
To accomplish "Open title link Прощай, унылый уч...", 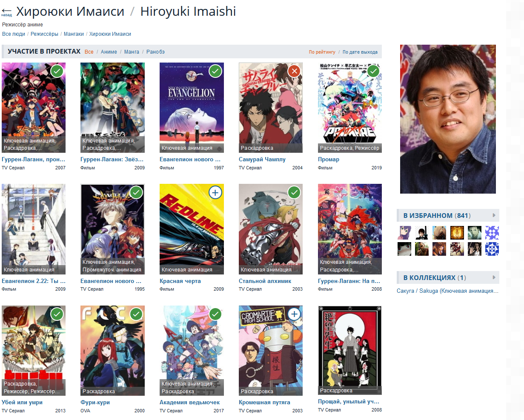I will click(349, 401).
